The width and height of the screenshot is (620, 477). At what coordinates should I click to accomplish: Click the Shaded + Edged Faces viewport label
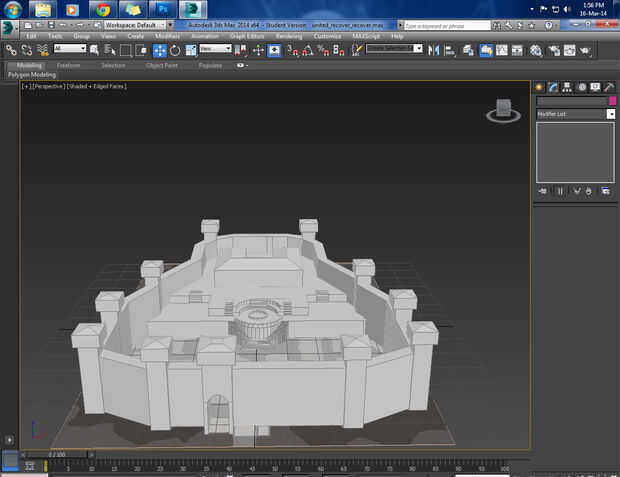(x=96, y=86)
